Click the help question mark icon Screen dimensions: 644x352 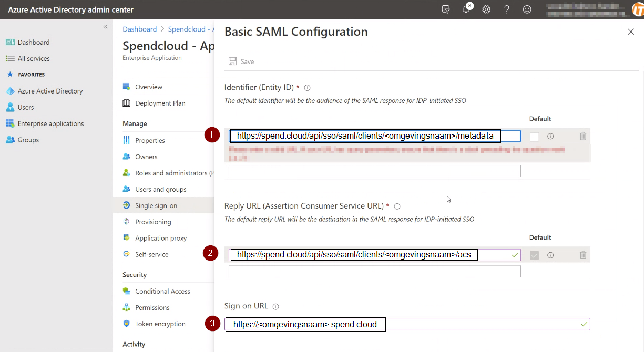pos(507,9)
